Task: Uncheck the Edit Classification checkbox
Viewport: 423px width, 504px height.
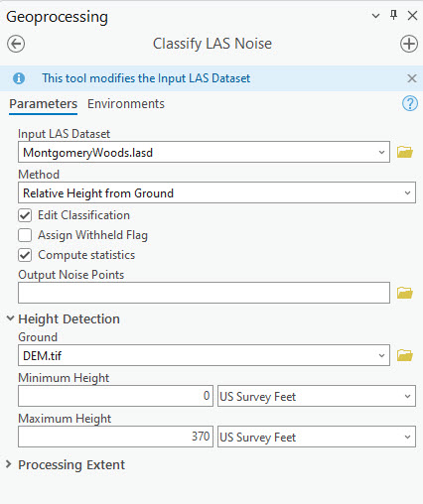Action: [25, 215]
